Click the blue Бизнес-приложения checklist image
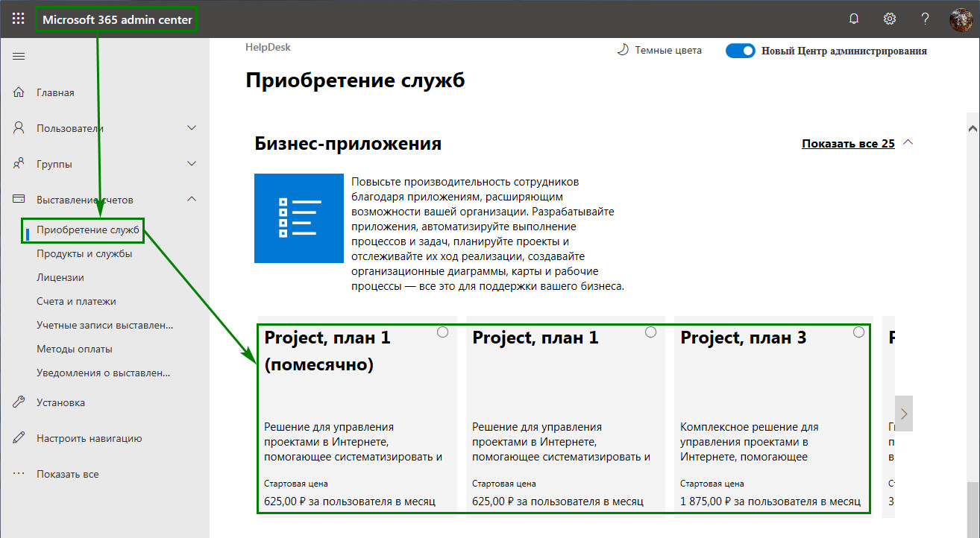This screenshot has width=980, height=538. click(x=298, y=218)
